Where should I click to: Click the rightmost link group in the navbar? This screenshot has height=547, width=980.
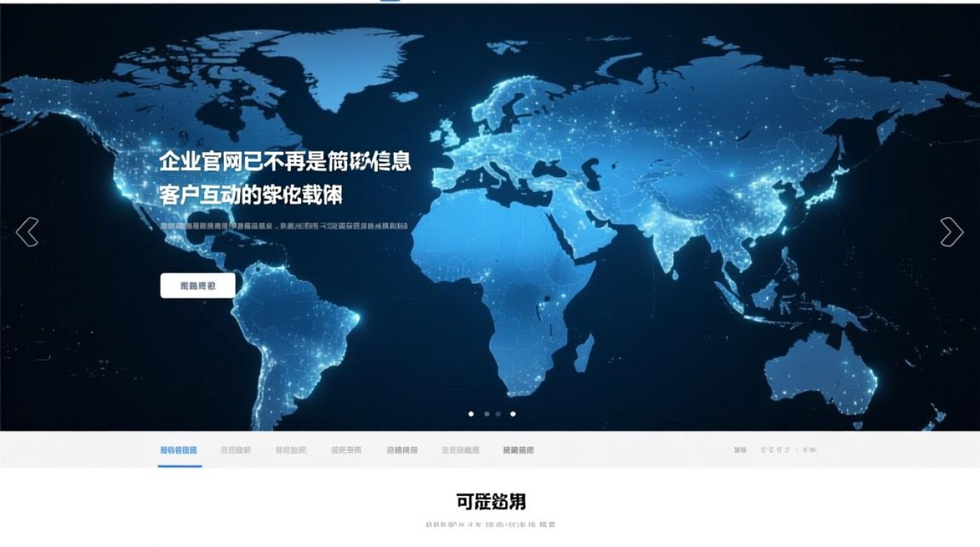coord(790,450)
